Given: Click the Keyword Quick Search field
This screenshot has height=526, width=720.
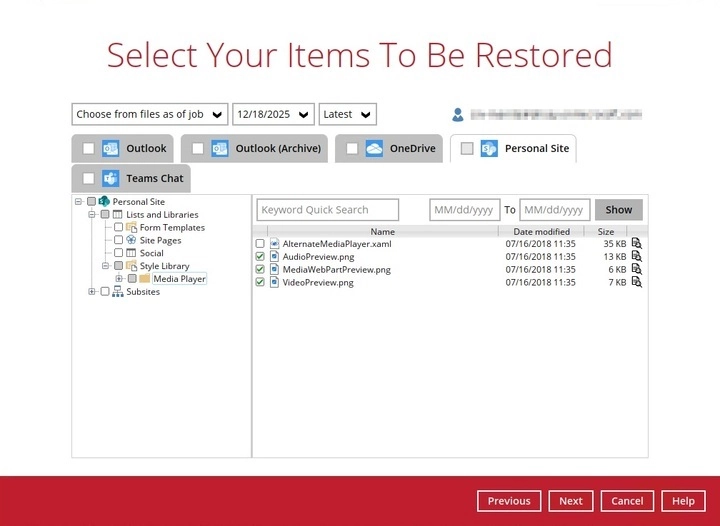Looking at the screenshot, I should pyautogui.click(x=328, y=210).
